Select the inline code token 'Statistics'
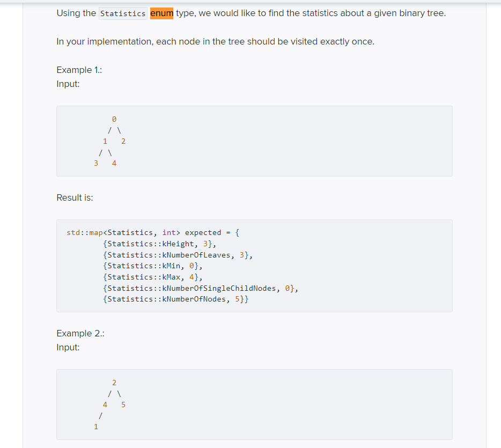501x448 pixels. 123,13
